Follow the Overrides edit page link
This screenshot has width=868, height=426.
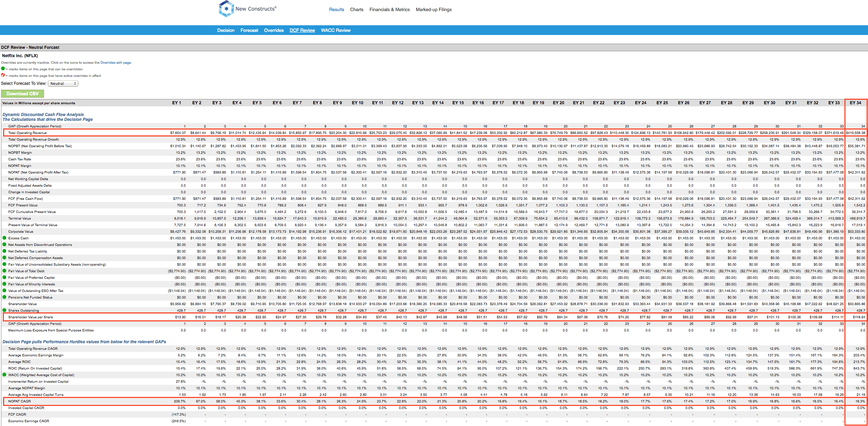pyautogui.click(x=116, y=63)
